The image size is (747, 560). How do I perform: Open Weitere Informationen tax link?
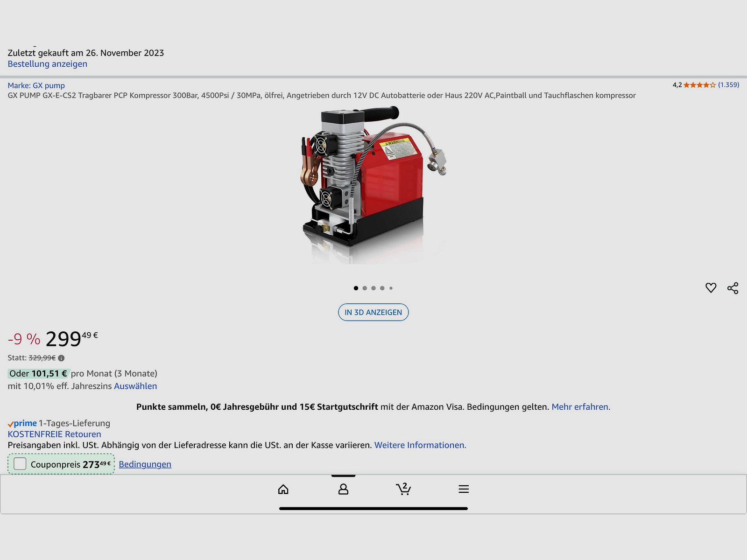[x=420, y=445]
